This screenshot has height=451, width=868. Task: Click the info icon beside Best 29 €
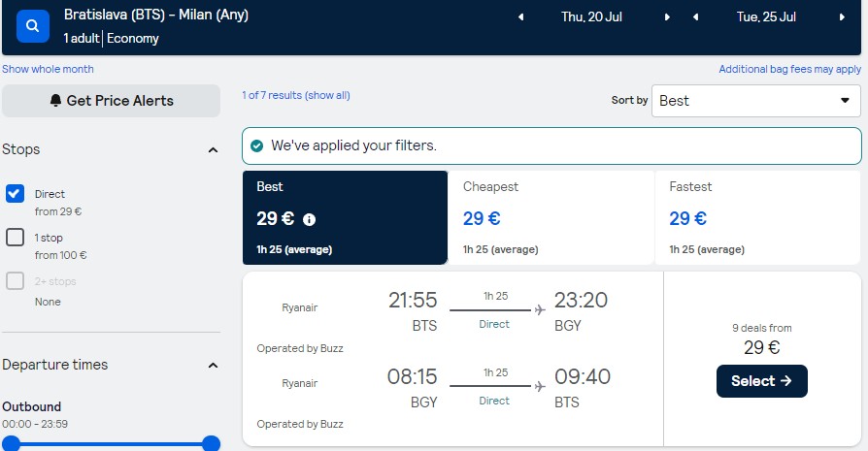point(309,220)
